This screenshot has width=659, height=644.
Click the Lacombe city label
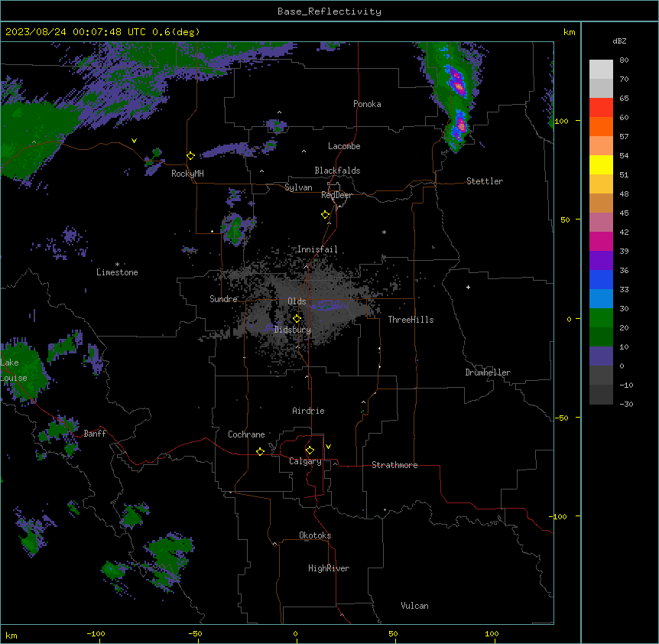(344, 146)
